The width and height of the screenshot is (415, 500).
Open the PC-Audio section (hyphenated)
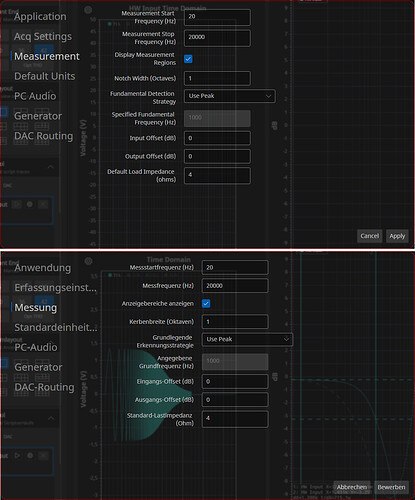36,347
